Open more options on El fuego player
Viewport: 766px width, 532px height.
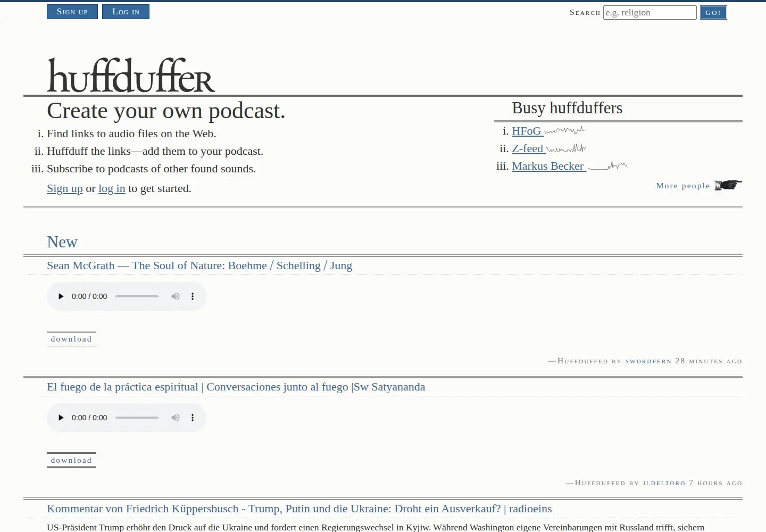tap(193, 418)
